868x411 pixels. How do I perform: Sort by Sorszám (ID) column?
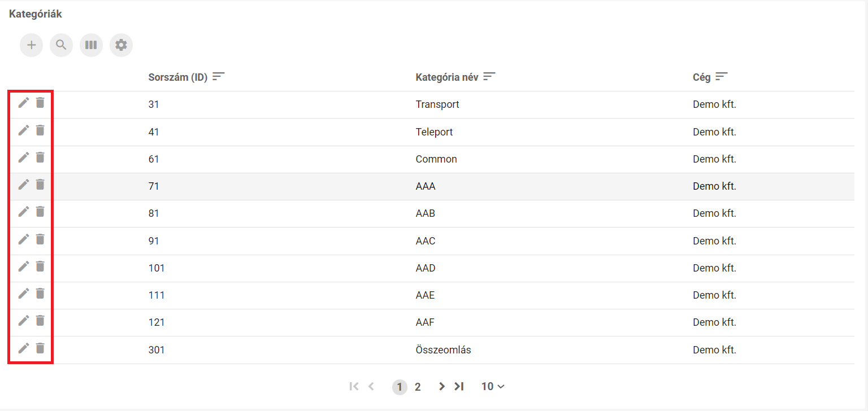click(x=219, y=77)
